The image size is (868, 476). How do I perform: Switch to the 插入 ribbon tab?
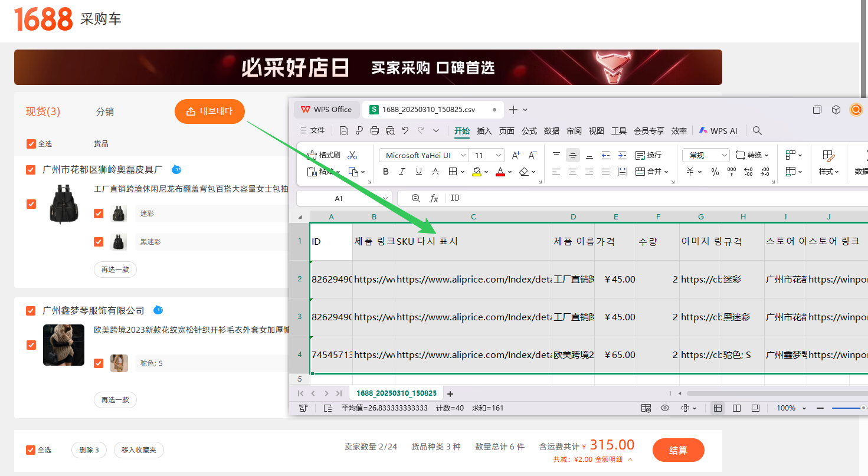(484, 131)
